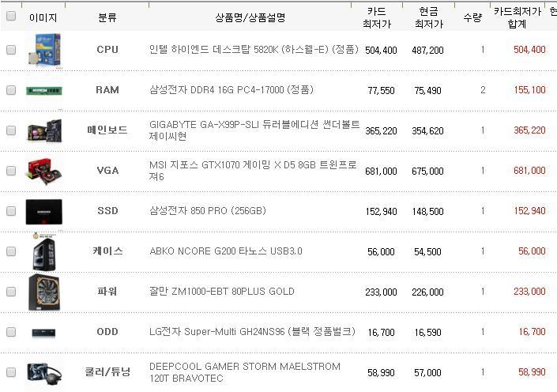Open the GIGABYTE motherboard product image
The width and height of the screenshot is (557, 392).
(x=43, y=130)
